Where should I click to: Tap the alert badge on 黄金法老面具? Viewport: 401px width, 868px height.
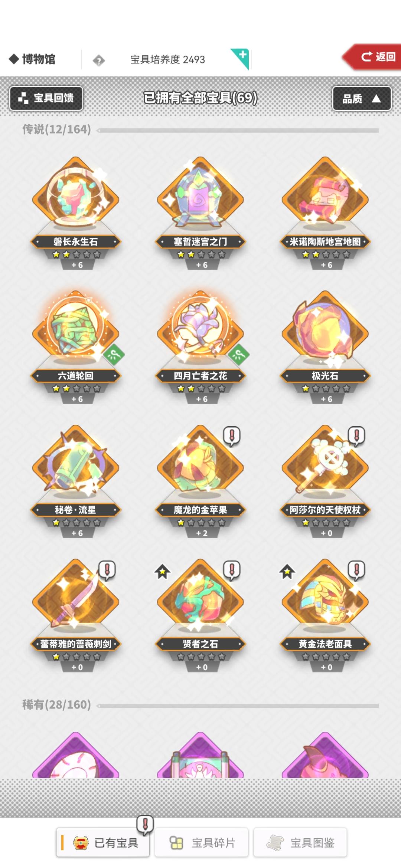tap(356, 571)
